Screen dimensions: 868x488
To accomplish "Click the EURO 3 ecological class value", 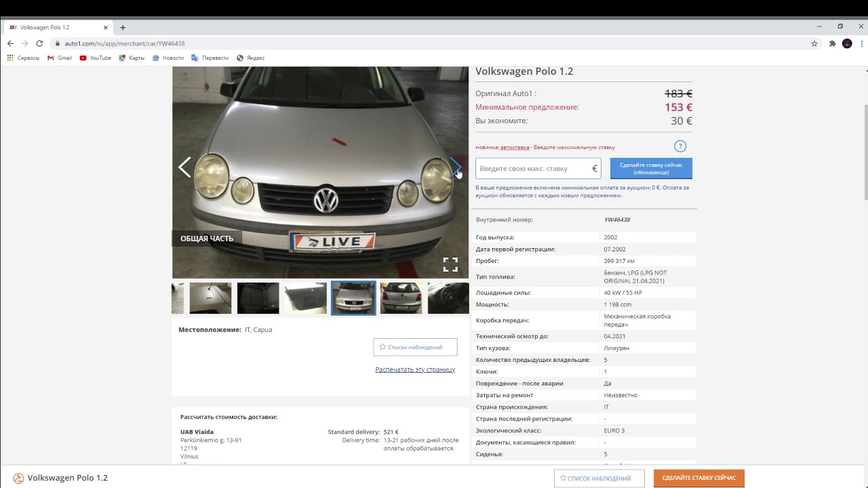I will point(614,430).
